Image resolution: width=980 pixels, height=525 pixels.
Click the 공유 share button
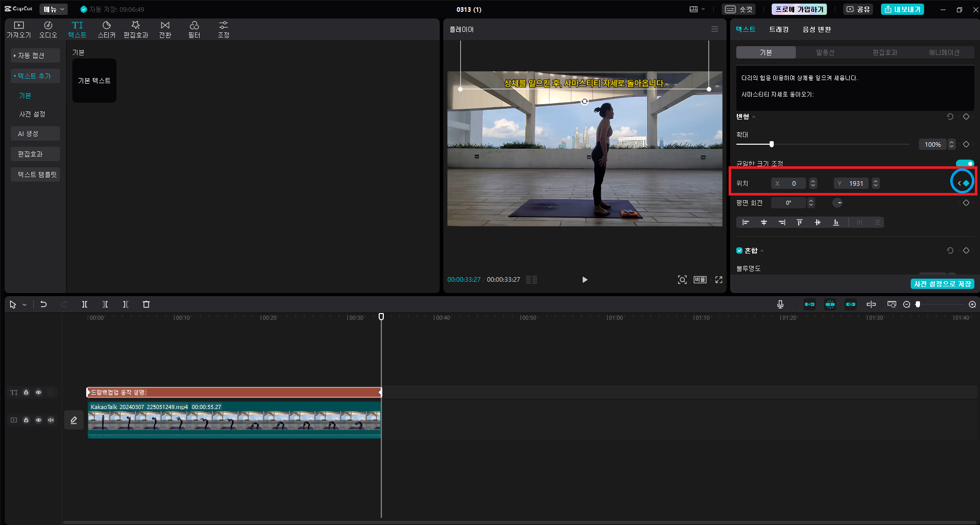[858, 9]
